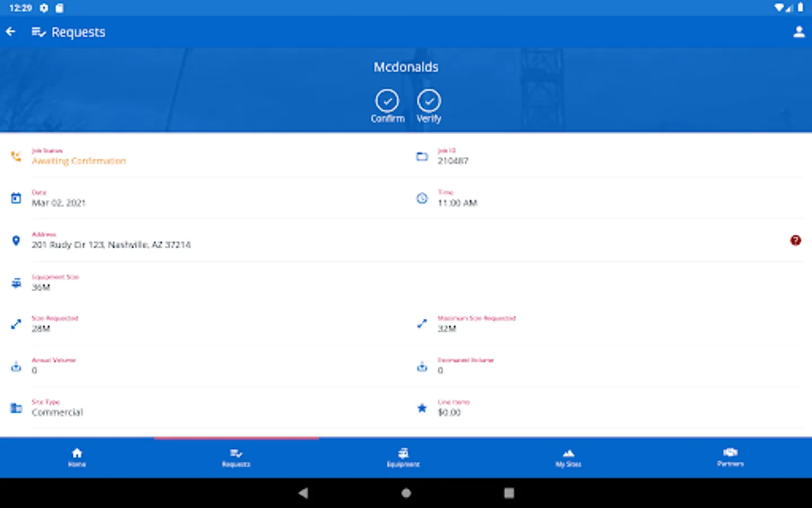Go back using the header back arrow
Image resolution: width=812 pixels, height=508 pixels.
tap(11, 32)
